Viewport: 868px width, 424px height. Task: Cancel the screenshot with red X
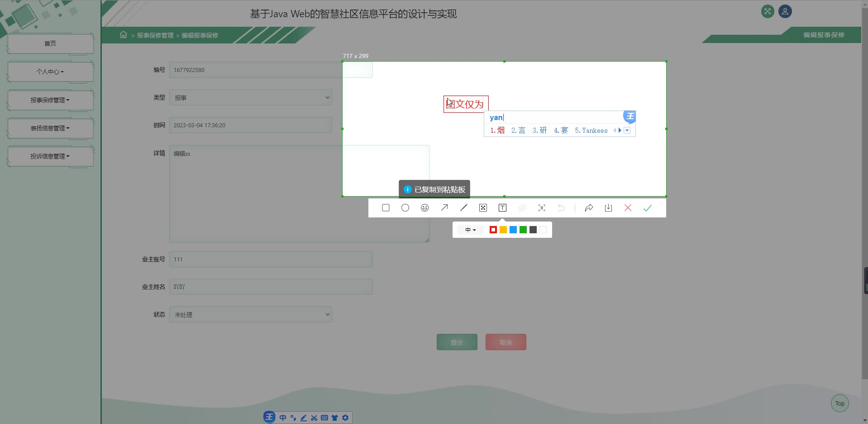point(628,208)
